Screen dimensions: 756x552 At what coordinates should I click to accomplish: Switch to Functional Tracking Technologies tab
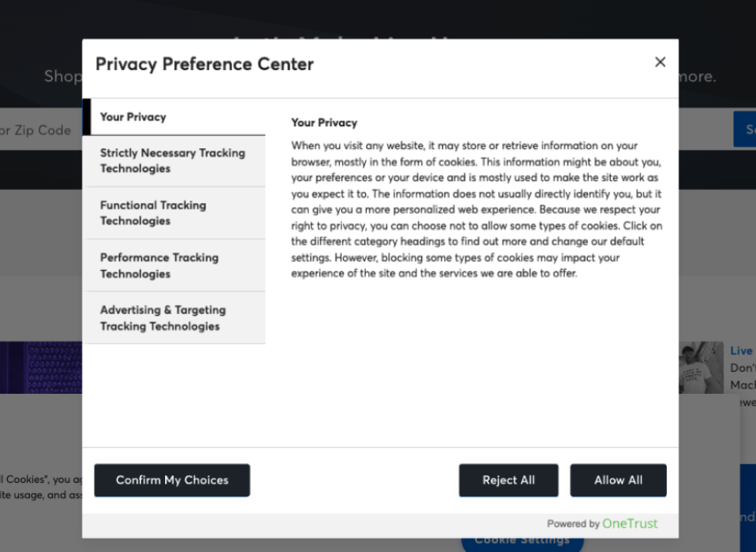coord(176,213)
